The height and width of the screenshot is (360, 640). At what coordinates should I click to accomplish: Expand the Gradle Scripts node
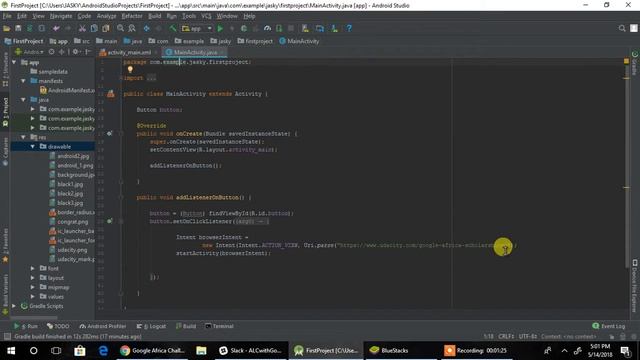(14, 306)
